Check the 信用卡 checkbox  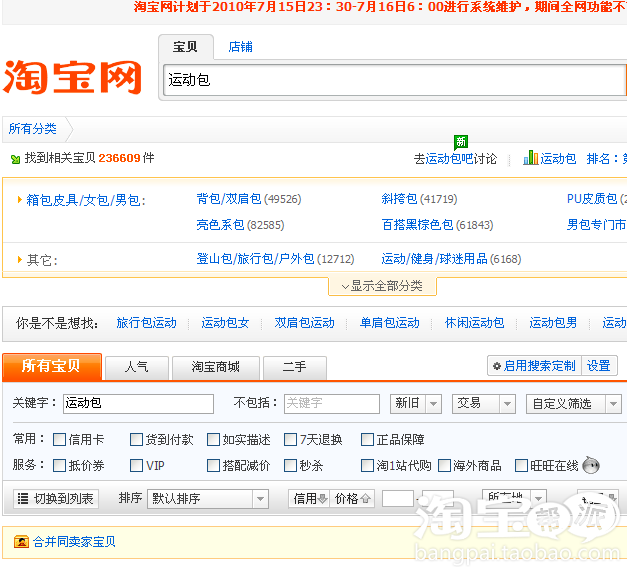click(x=60, y=439)
